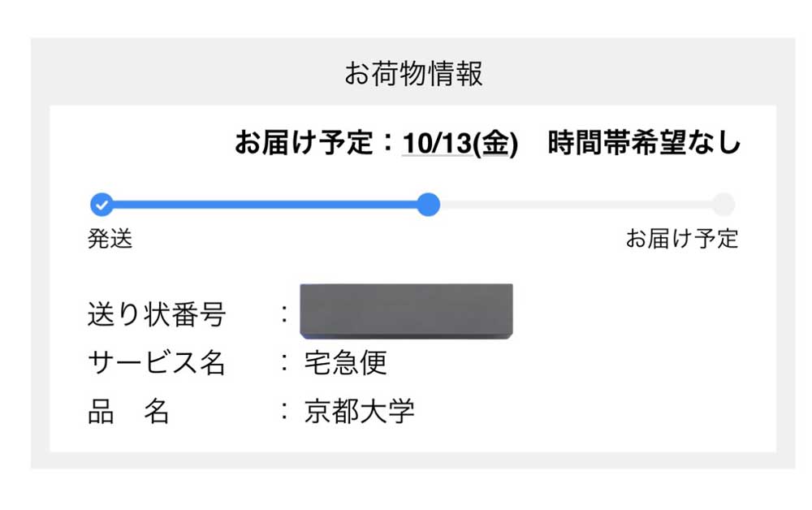Select the 発送 step label
Viewport: 812px width, 510px height.
click(110, 239)
